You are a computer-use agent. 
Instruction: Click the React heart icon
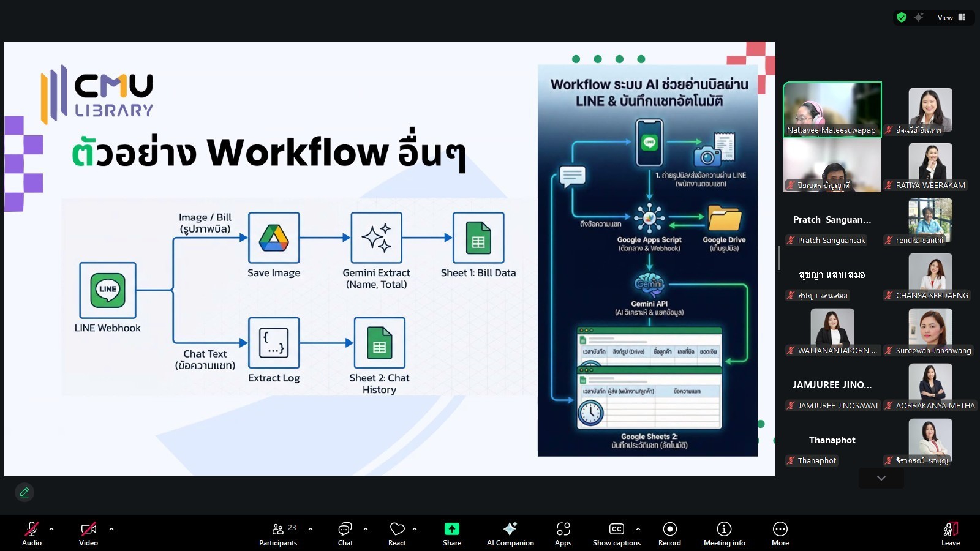pyautogui.click(x=397, y=533)
